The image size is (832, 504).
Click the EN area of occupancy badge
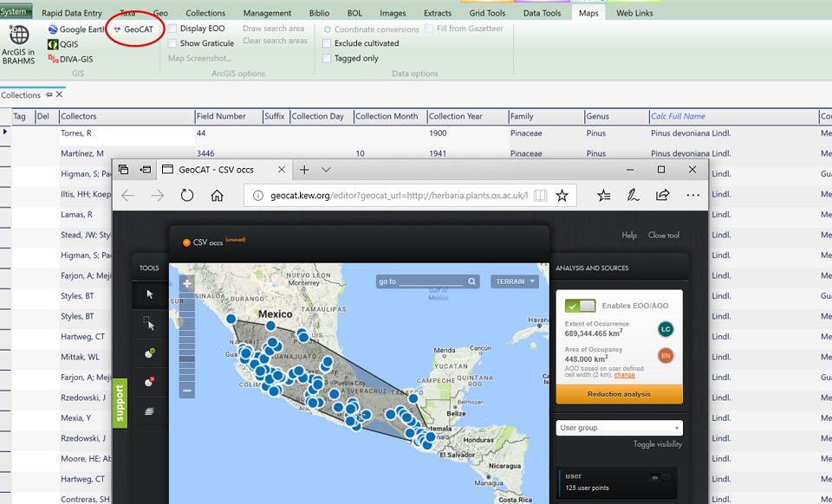tap(666, 356)
